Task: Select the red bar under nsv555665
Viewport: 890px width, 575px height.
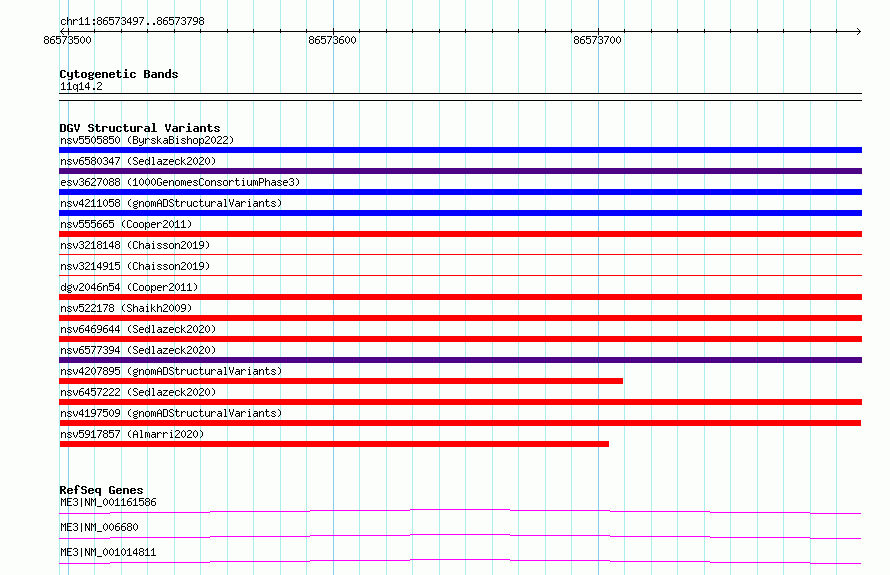Action: [x=460, y=234]
